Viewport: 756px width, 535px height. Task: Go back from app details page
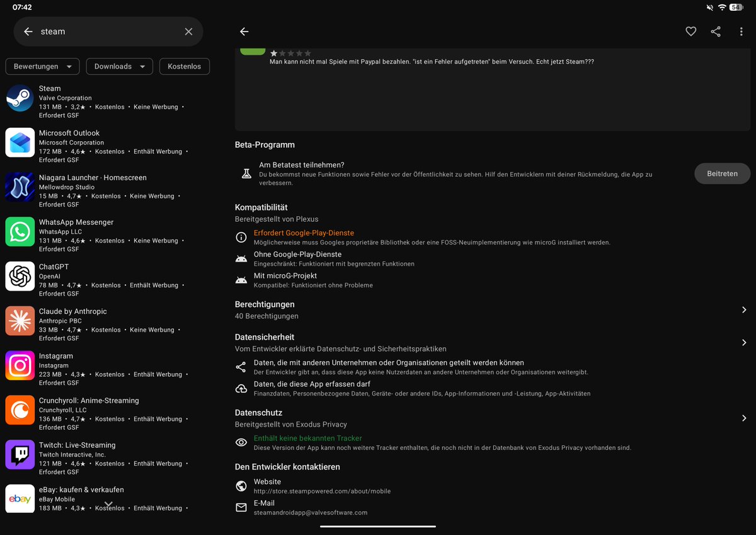click(244, 32)
